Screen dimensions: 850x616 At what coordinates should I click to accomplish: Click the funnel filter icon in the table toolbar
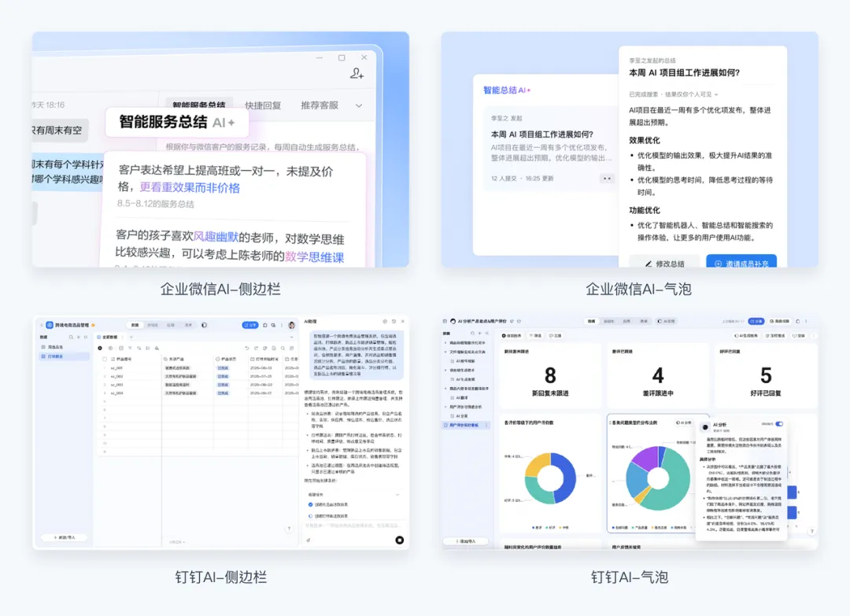click(130, 348)
